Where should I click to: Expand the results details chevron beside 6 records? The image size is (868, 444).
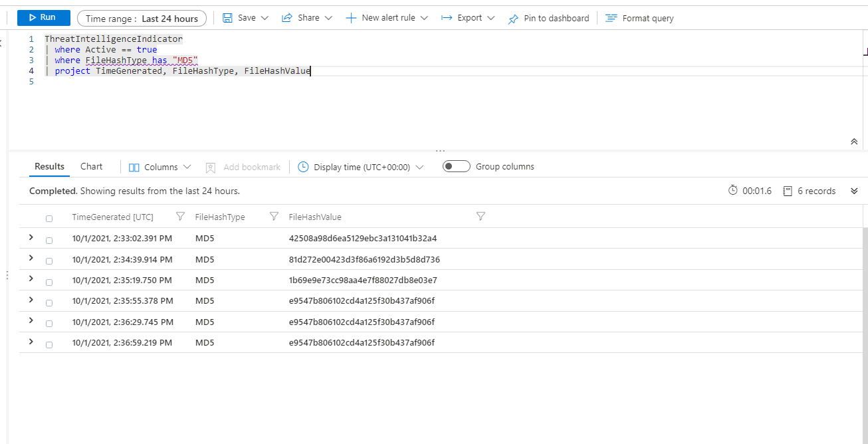pyautogui.click(x=854, y=191)
